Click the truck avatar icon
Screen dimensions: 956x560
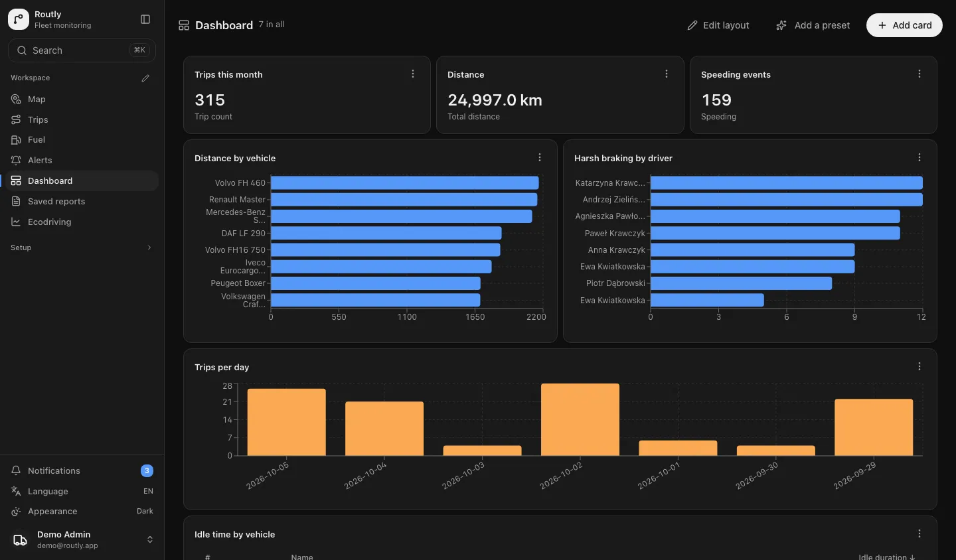(x=21, y=539)
